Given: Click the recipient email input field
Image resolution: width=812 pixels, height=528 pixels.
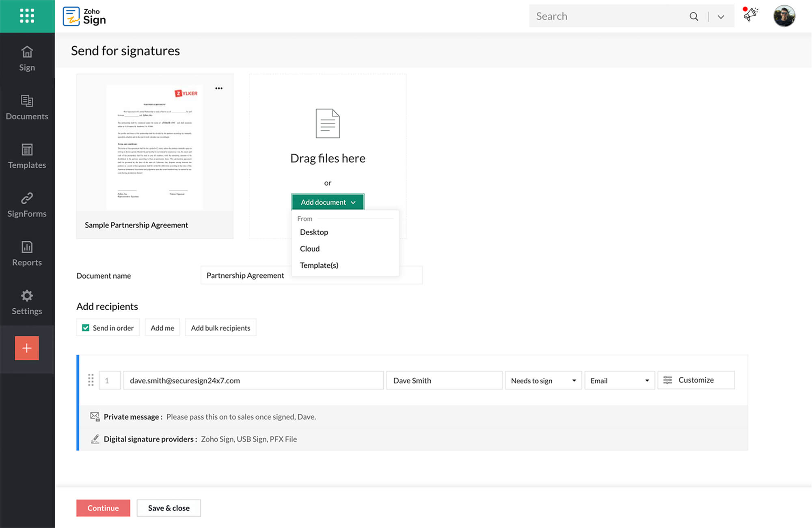Looking at the screenshot, I should pyautogui.click(x=253, y=381).
